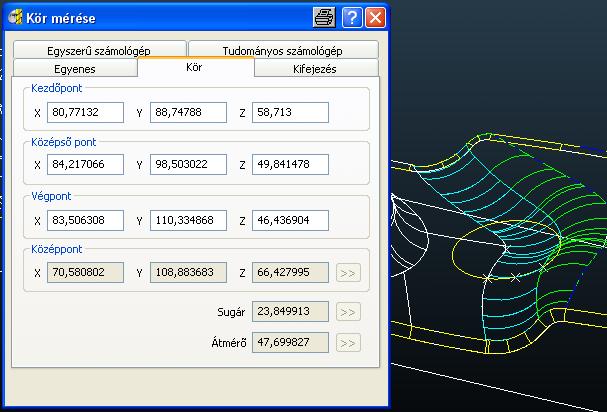Click the >> button beside Középpont

point(348,273)
